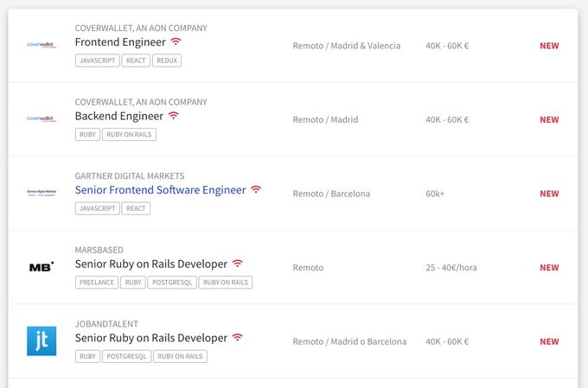Click NEW badge on the Gartner row
This screenshot has height=388, width=588.
point(549,194)
